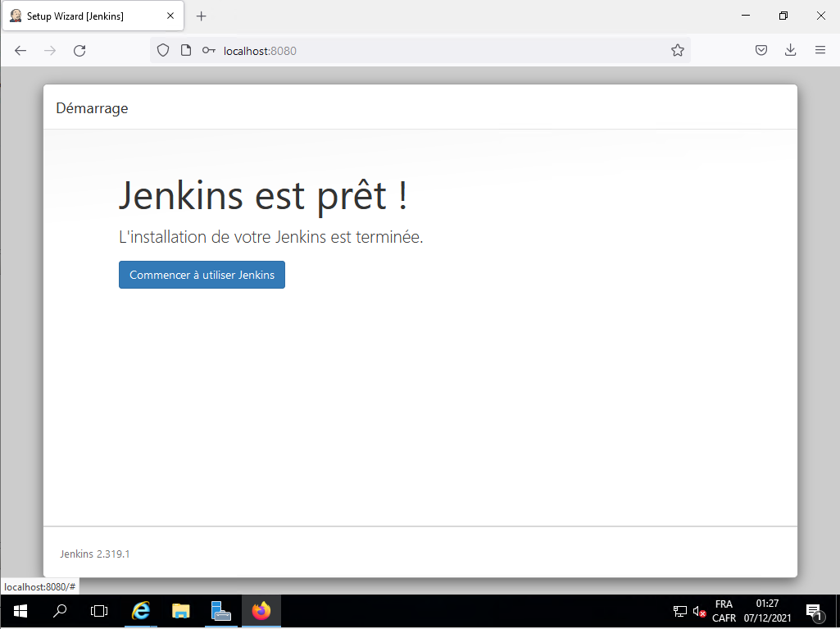Open saved password key icon in address bar
The image size is (840, 629).
(x=208, y=51)
